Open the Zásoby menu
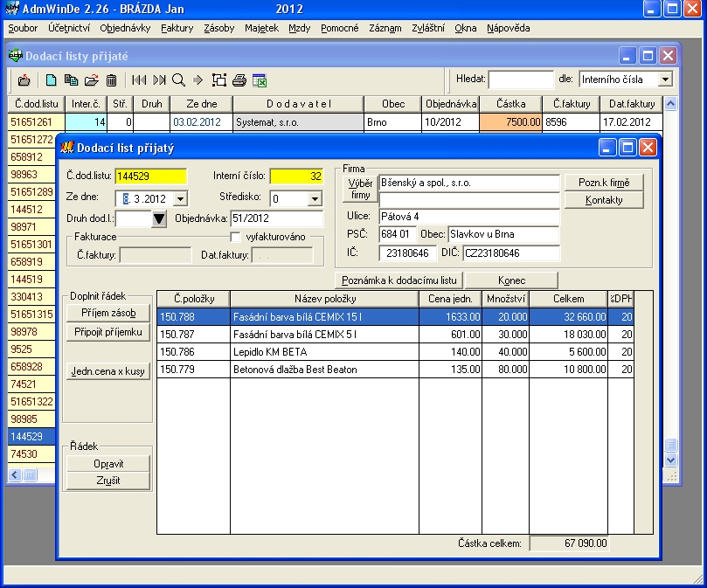Viewport: 707px width, 588px height. [218, 28]
